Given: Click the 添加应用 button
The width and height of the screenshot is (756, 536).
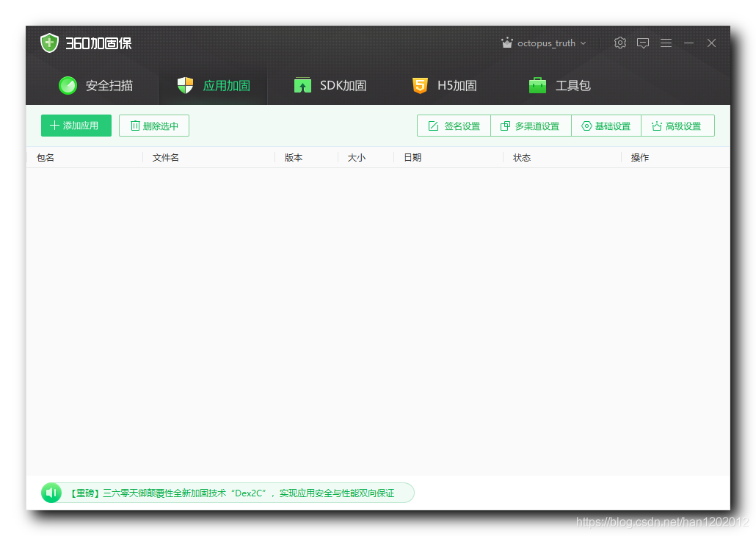Looking at the screenshot, I should (76, 126).
